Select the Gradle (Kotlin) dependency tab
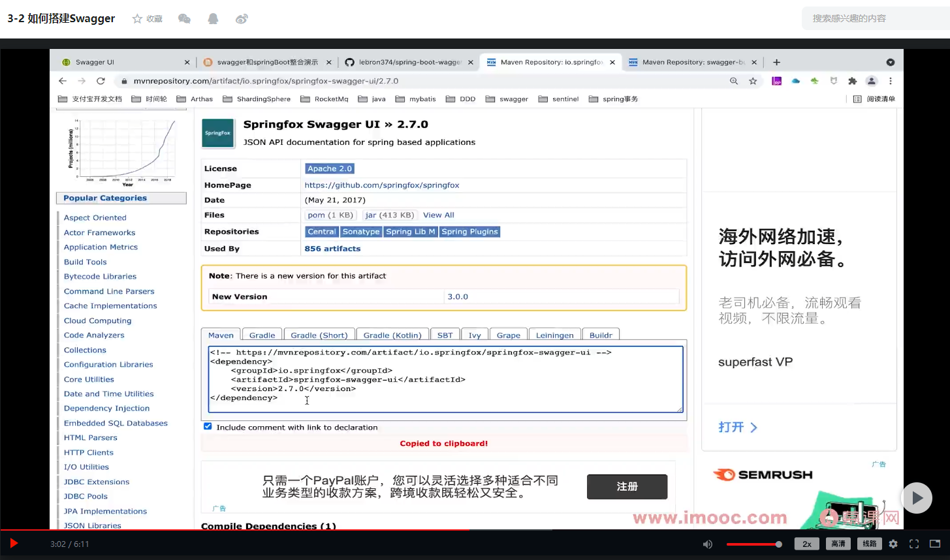The width and height of the screenshot is (950, 560). [x=392, y=335]
